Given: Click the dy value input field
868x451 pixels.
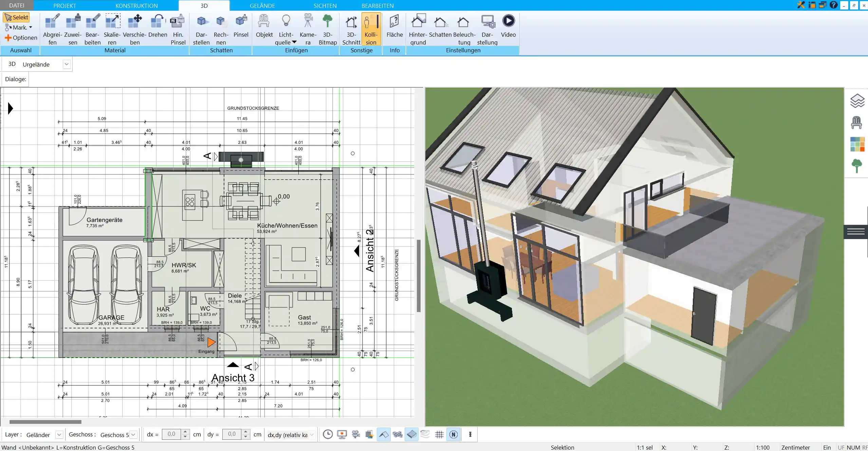Looking at the screenshot, I should [x=232, y=434].
